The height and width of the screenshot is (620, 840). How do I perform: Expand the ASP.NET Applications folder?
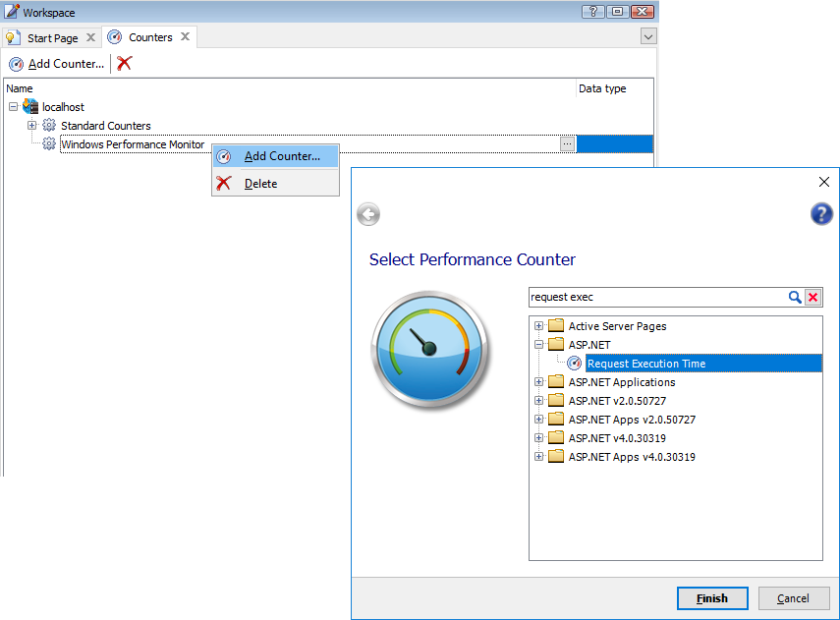click(539, 382)
